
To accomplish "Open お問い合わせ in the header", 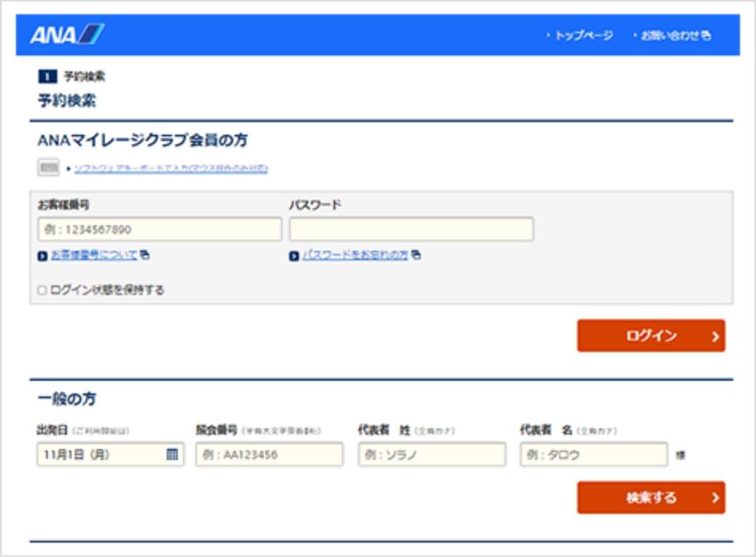I will point(670,36).
